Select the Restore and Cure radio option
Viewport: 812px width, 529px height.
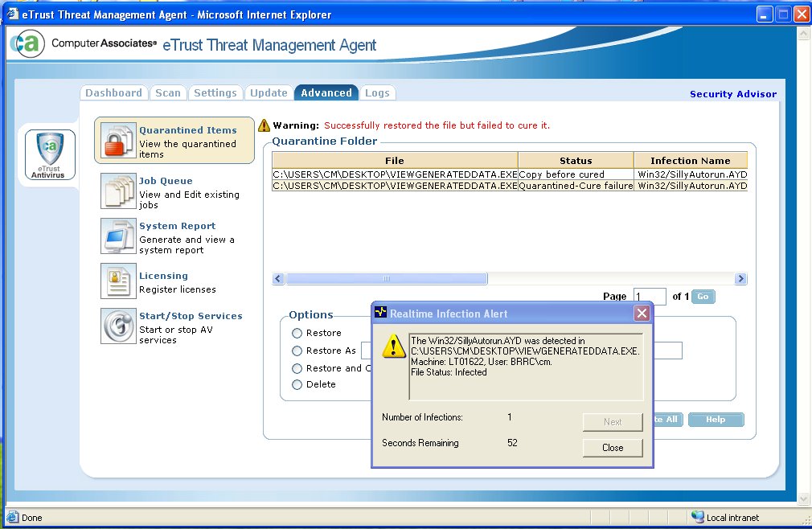[x=297, y=368]
